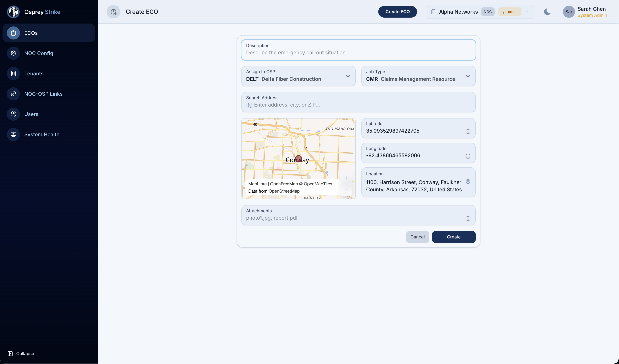Expand the Job Type dropdown
619x364 pixels.
[418, 76]
